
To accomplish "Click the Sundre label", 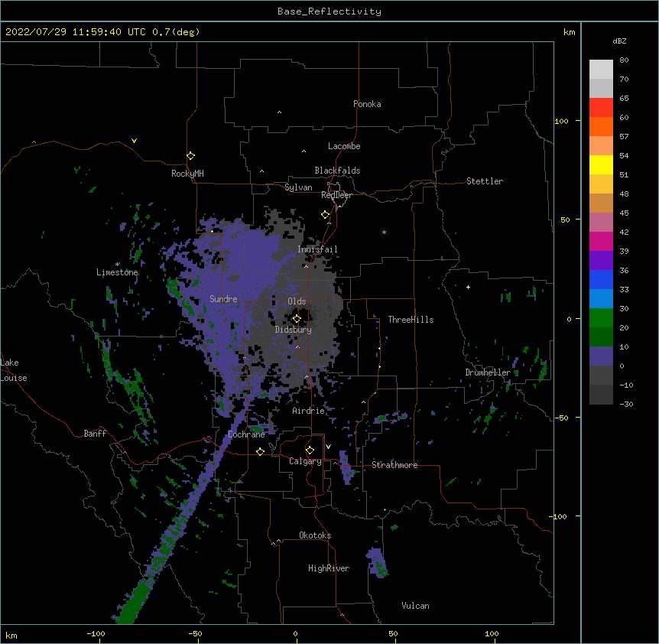I will pyautogui.click(x=223, y=299).
